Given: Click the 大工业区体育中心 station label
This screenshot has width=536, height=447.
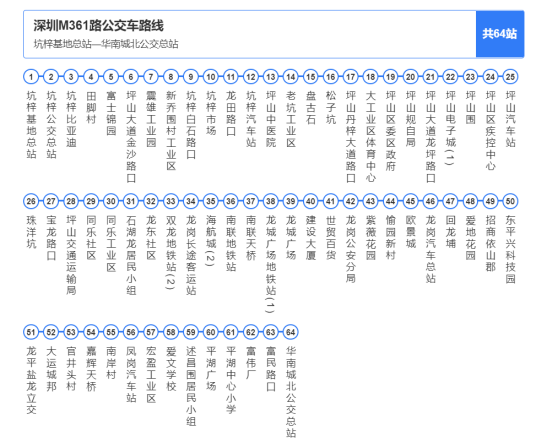Looking at the screenshot, I should coord(371,137).
